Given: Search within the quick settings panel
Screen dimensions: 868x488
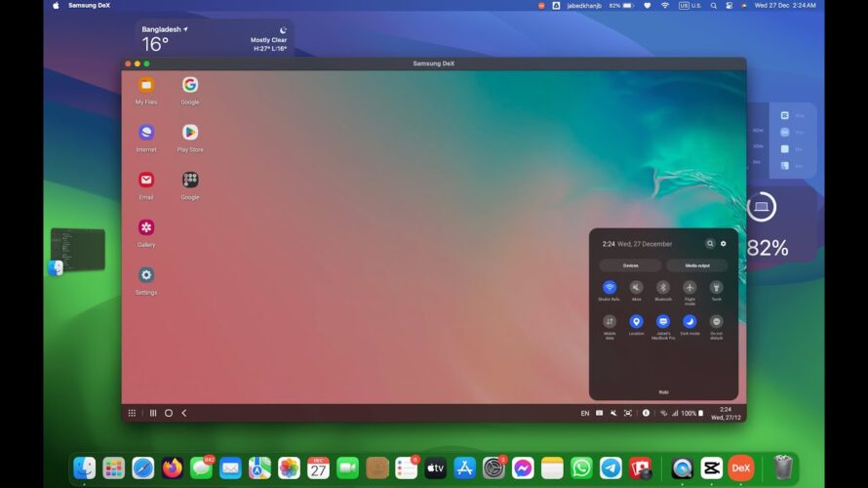Looking at the screenshot, I should tap(710, 244).
